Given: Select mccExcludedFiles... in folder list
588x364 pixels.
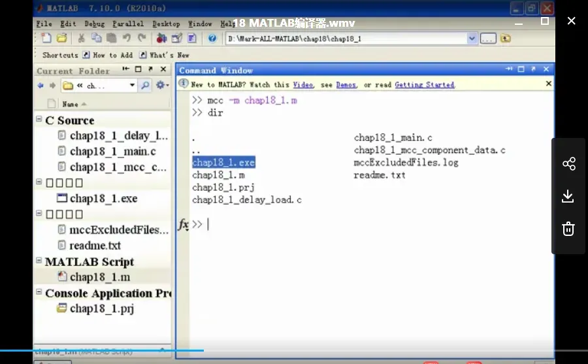Looking at the screenshot, I should [x=113, y=229].
